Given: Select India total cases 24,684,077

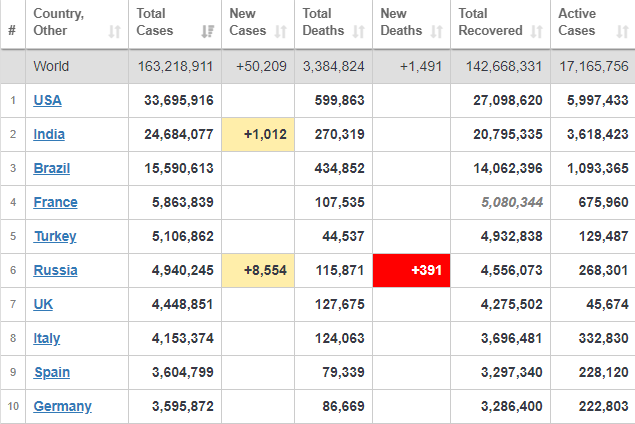Looking at the screenshot, I should (x=179, y=134).
